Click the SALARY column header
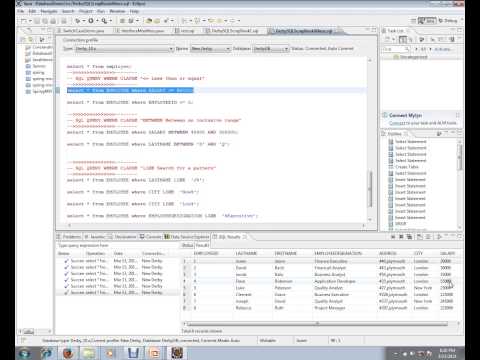This screenshot has height=360, width=480. point(447,253)
